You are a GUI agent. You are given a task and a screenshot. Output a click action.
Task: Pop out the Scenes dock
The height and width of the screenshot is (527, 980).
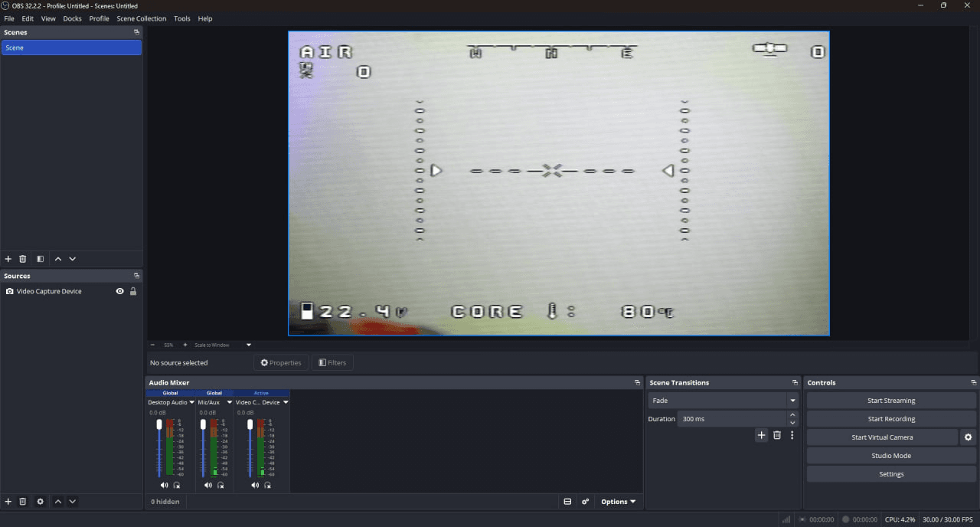click(136, 32)
